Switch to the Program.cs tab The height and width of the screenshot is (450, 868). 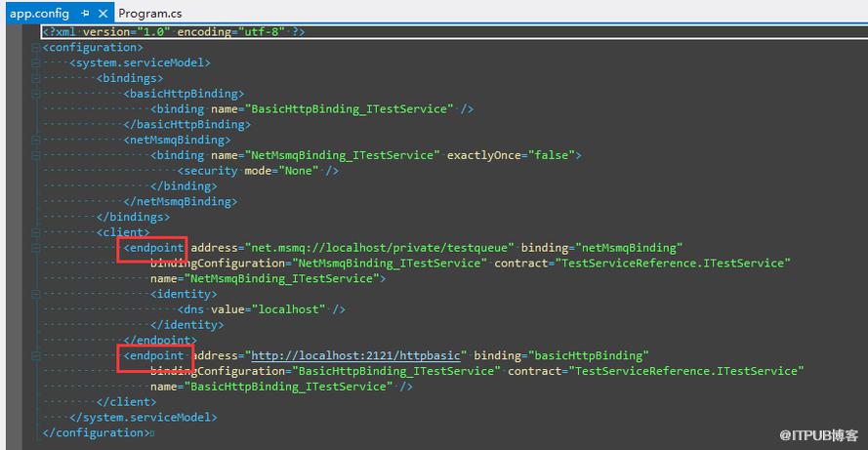(150, 14)
